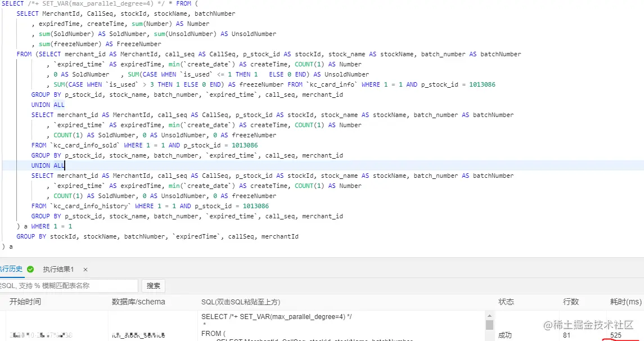
Task: Switch to the 执行历史 tab
Action: pos(11,269)
